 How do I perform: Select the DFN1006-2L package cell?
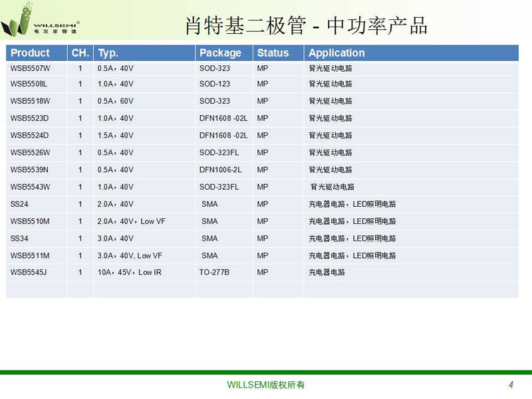click(220, 170)
